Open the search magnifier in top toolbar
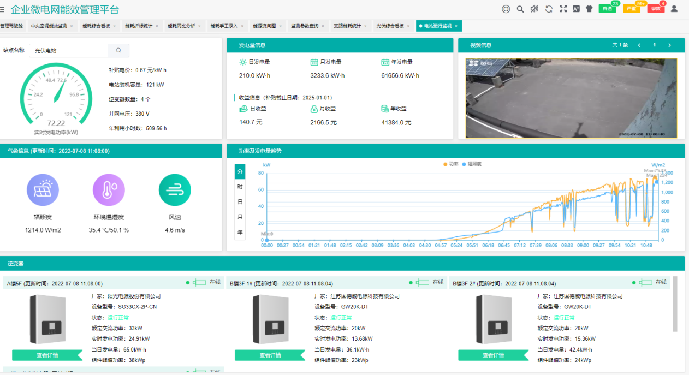Screen dimensions: 690x376 (520, 9)
